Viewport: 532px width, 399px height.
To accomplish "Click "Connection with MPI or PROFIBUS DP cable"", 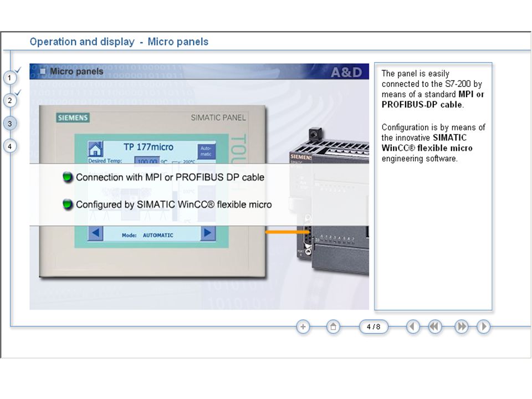I will pos(170,177).
